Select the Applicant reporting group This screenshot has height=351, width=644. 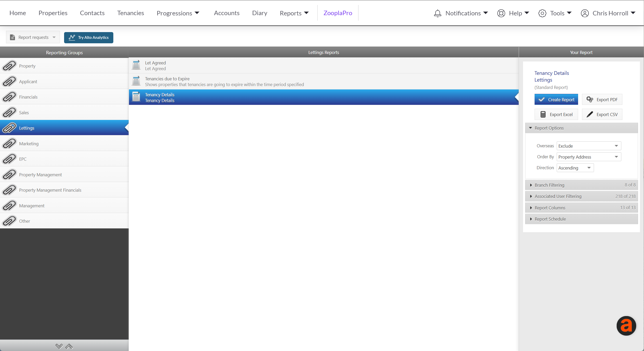click(x=64, y=81)
